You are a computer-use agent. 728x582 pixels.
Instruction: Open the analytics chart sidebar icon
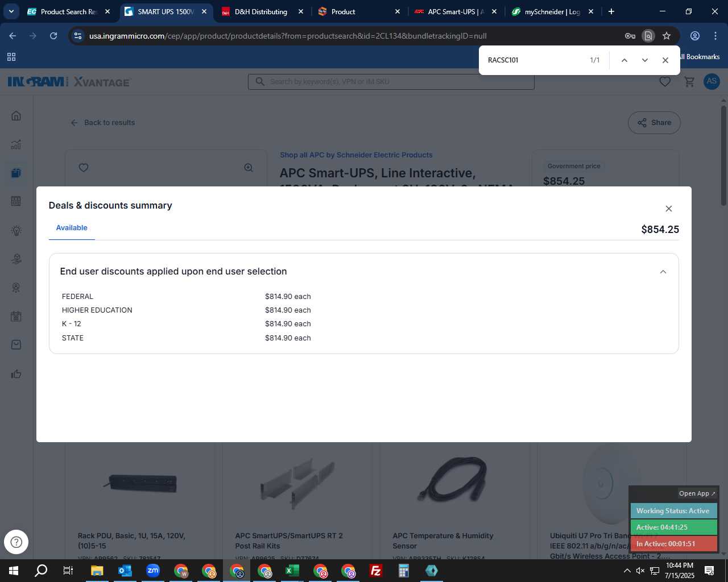point(16,144)
